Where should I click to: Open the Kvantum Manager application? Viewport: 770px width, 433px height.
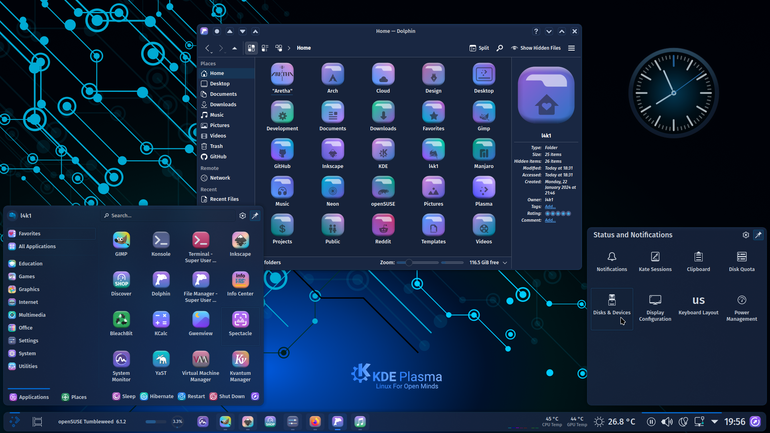point(240,366)
